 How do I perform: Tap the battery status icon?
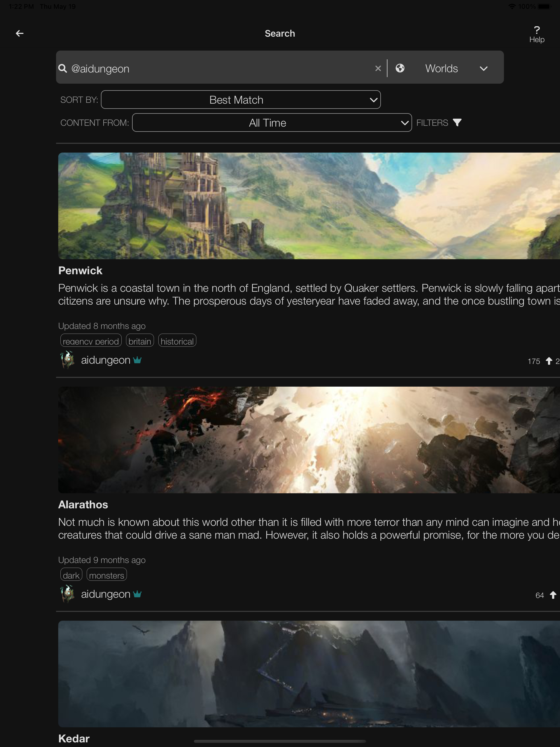(x=544, y=6)
